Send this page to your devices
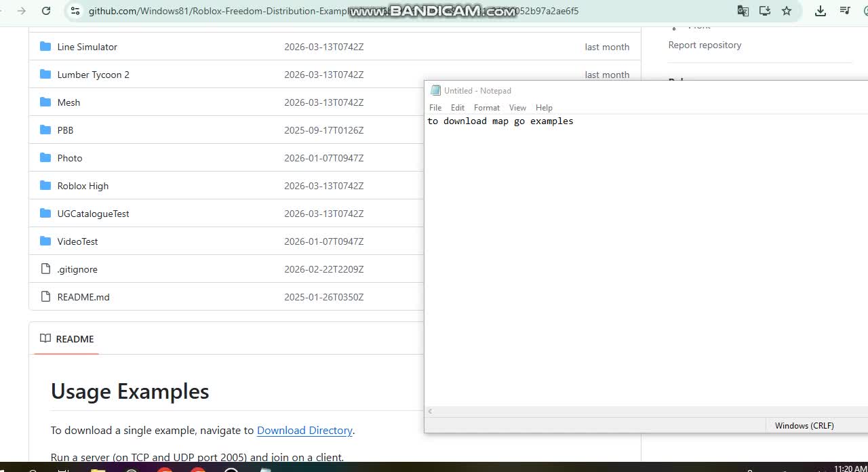Viewport: 868px width, 472px height. tap(766, 11)
